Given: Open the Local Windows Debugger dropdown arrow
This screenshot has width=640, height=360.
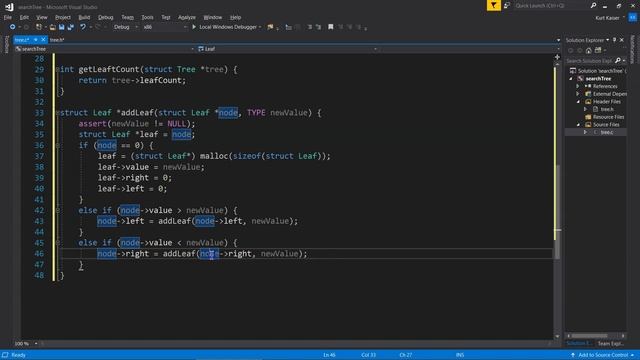Looking at the screenshot, I should click(x=260, y=27).
